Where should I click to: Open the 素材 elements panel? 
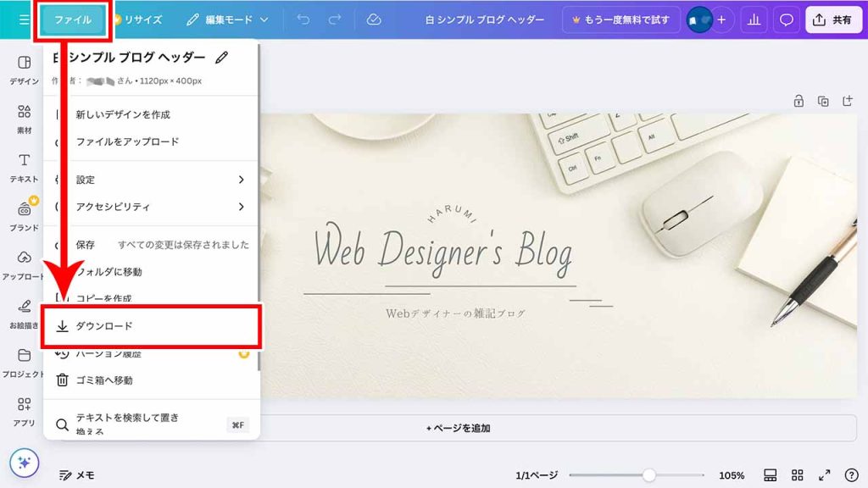click(24, 119)
